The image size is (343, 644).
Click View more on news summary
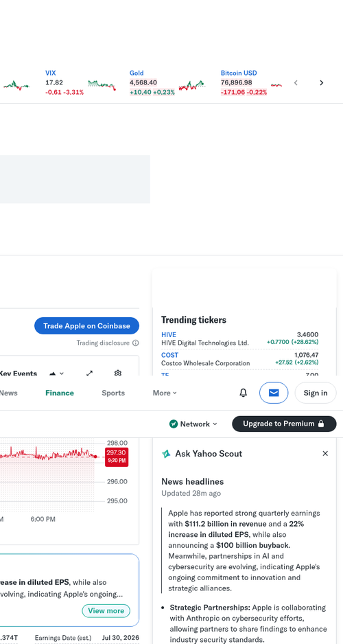click(x=106, y=611)
